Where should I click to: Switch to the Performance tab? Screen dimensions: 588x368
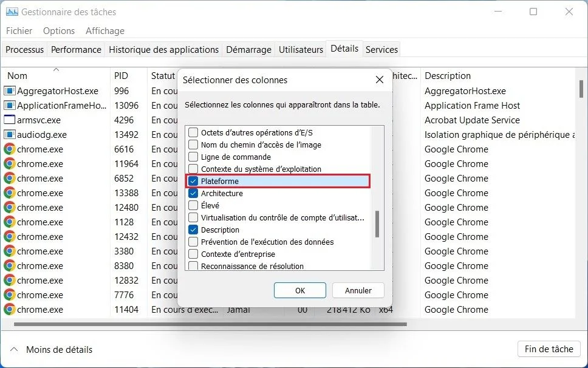(75, 49)
